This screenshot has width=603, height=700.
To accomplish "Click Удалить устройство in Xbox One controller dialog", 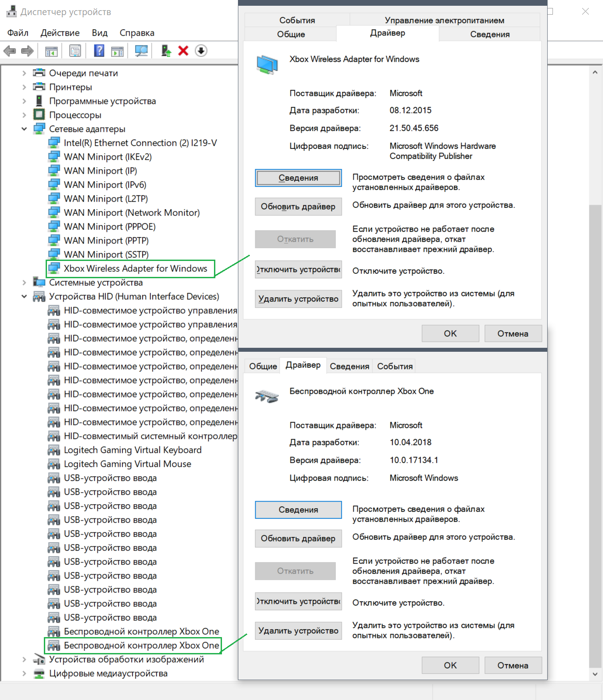I will point(298,631).
